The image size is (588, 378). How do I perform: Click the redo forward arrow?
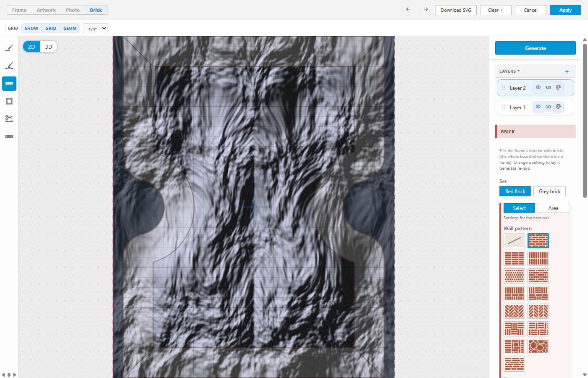426,9
